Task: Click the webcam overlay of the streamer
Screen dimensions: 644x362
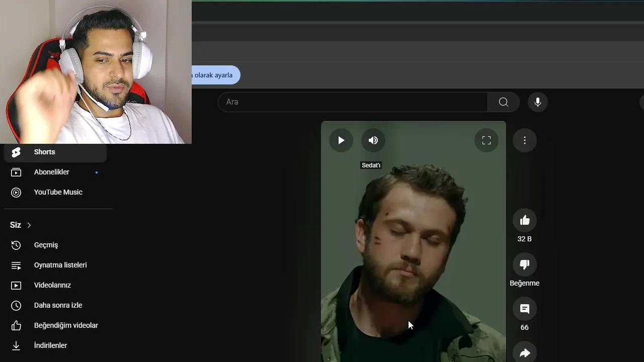Action: tap(96, 72)
